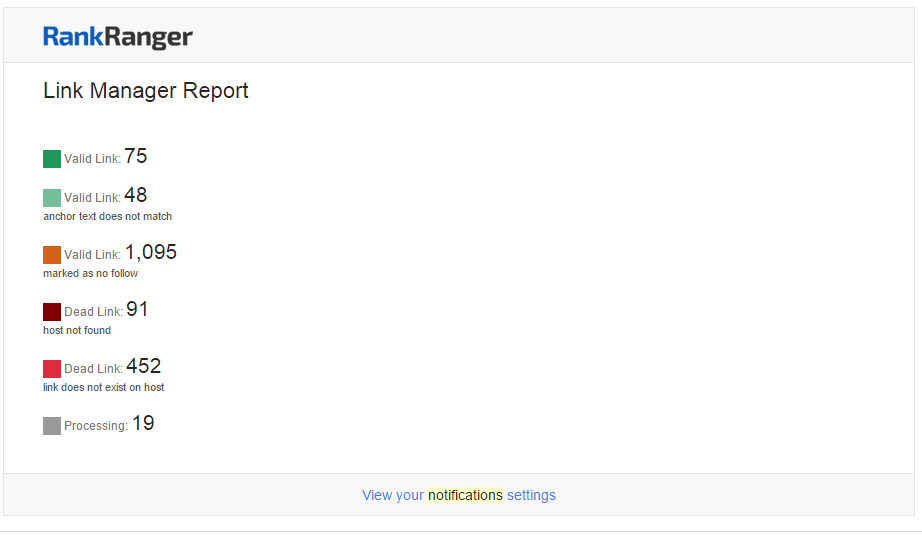Viewport: 922px width, 536px height.
Task: Click the bright red Dead Link swatch
Action: [52, 369]
